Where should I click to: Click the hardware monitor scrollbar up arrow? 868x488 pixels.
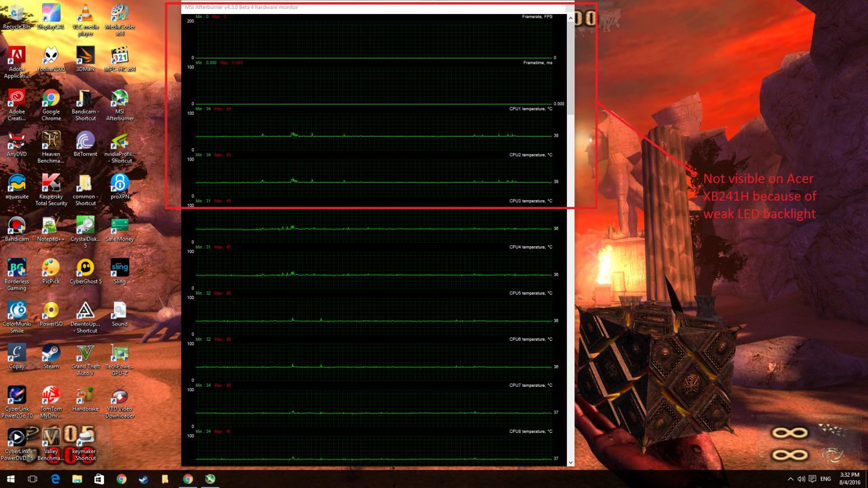pos(570,18)
